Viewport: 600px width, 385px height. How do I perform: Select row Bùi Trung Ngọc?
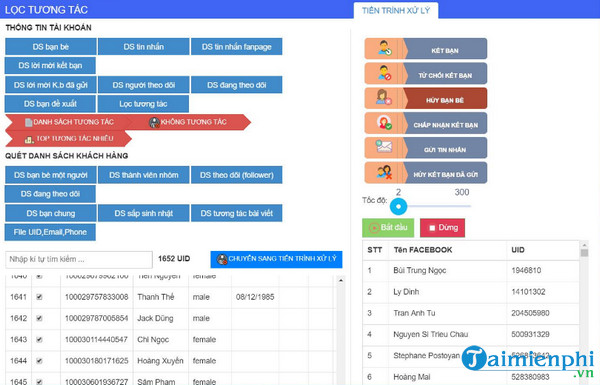coord(471,271)
